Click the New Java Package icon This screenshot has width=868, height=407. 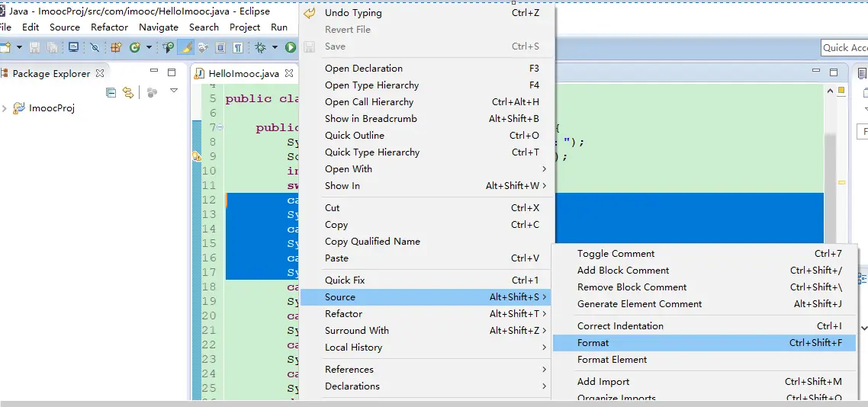[116, 47]
